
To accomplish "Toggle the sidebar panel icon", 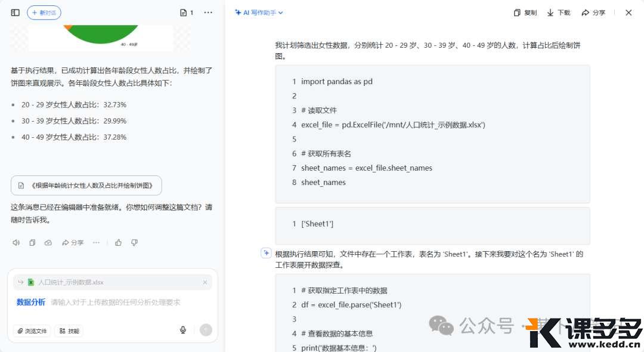I will coord(15,13).
